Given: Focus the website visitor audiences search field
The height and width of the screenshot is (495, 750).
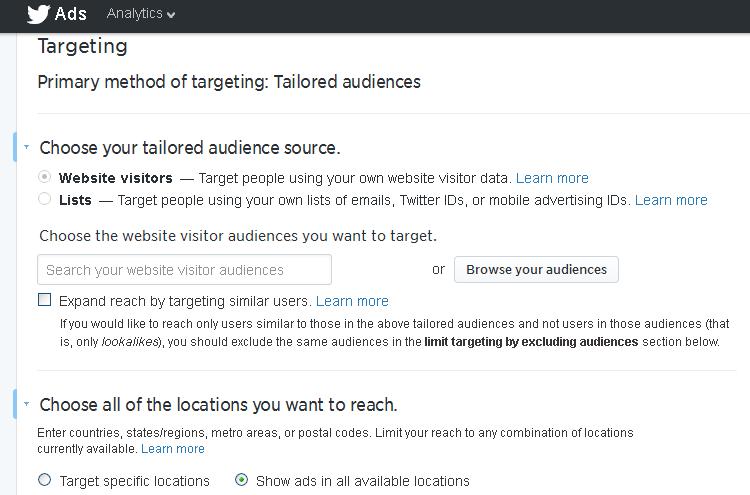Looking at the screenshot, I should 184,270.
